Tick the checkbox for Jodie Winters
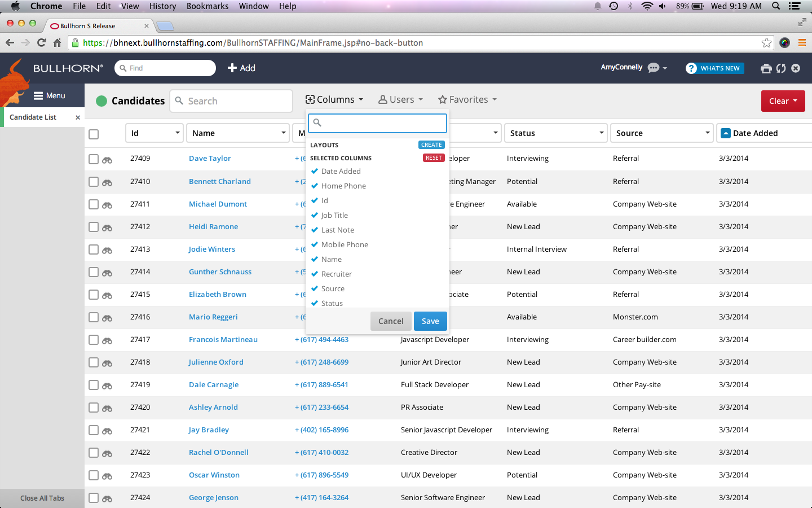 [94, 249]
